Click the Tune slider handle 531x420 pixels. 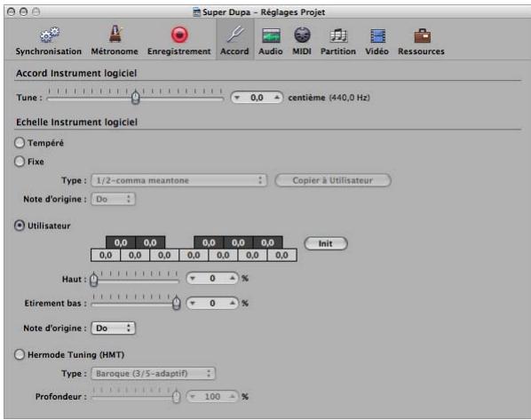tap(136, 98)
